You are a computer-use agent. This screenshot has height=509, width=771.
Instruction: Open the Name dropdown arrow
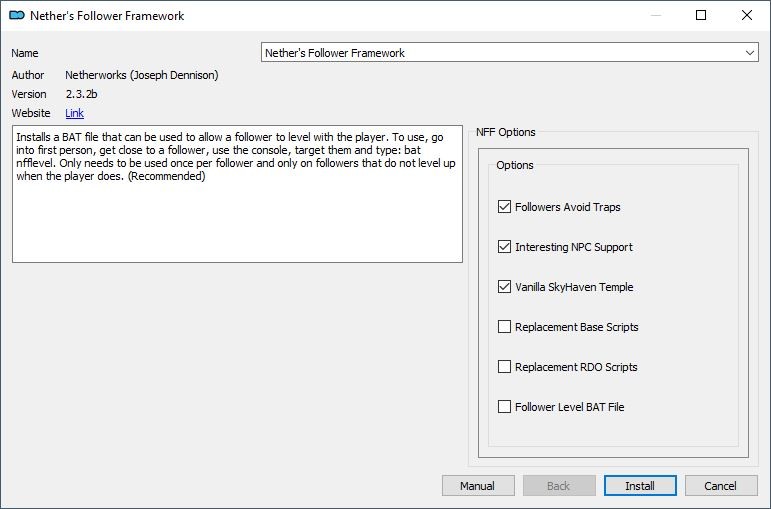(x=750, y=53)
